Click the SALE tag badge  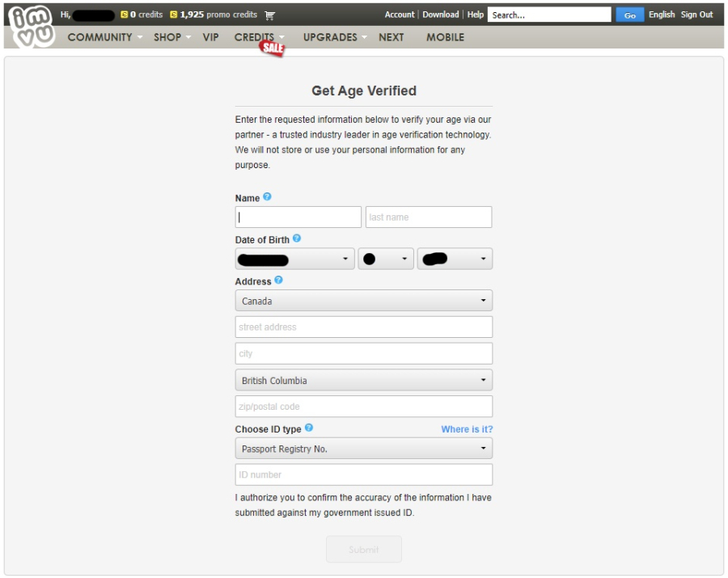click(x=272, y=48)
